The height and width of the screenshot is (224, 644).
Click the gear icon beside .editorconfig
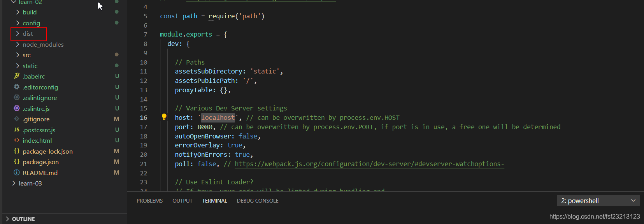pyautogui.click(x=17, y=87)
